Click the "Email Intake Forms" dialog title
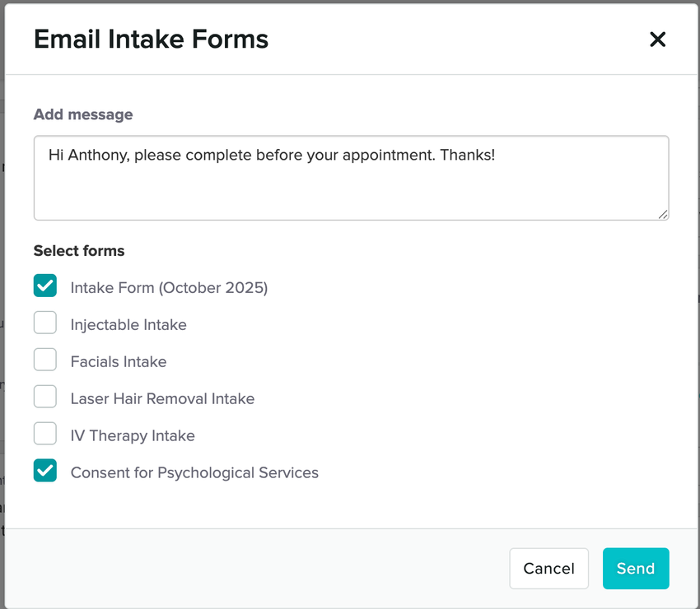 point(151,40)
